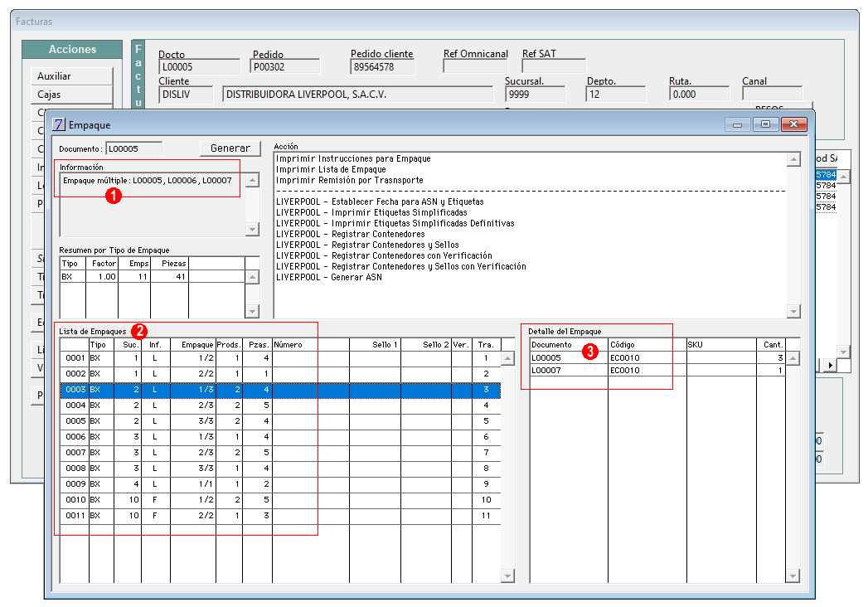Click Cliente code field DISLIV
The width and height of the screenshot is (868, 607).
click(x=186, y=95)
